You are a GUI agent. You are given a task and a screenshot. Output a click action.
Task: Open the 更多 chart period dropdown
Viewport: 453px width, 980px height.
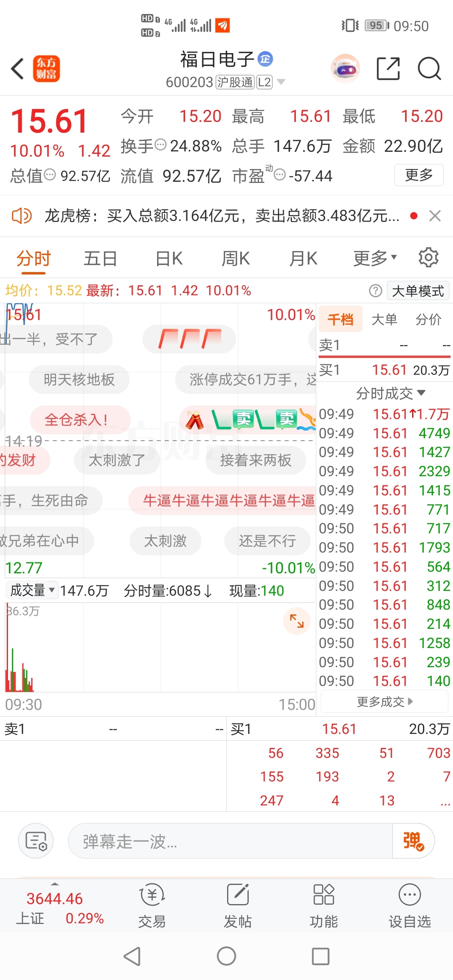375,258
